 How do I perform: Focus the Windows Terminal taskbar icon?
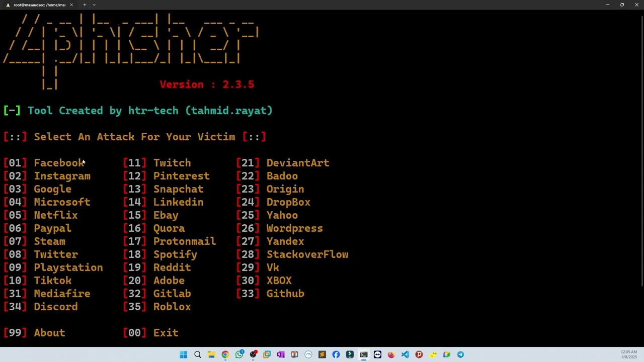(x=364, y=354)
